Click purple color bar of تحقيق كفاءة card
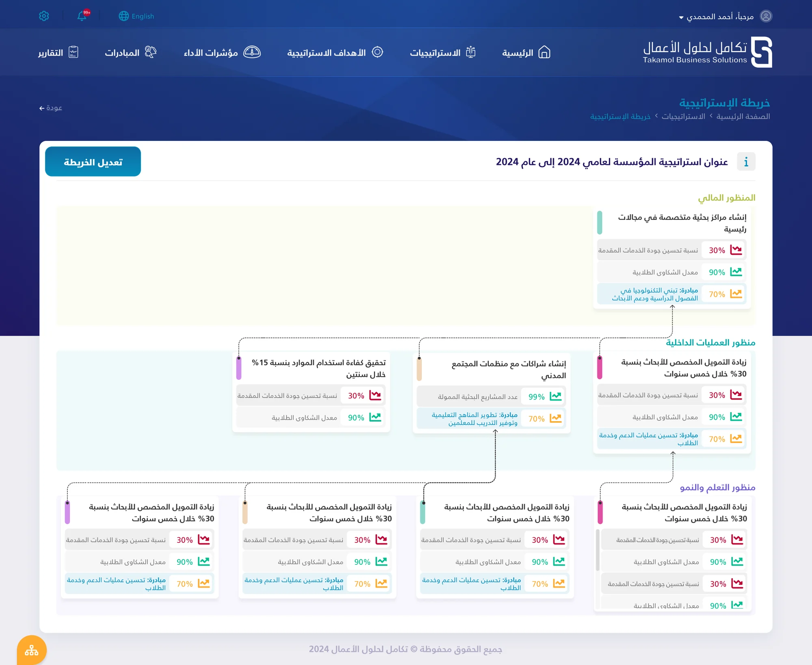Image resolution: width=812 pixels, height=665 pixels. 239,368
